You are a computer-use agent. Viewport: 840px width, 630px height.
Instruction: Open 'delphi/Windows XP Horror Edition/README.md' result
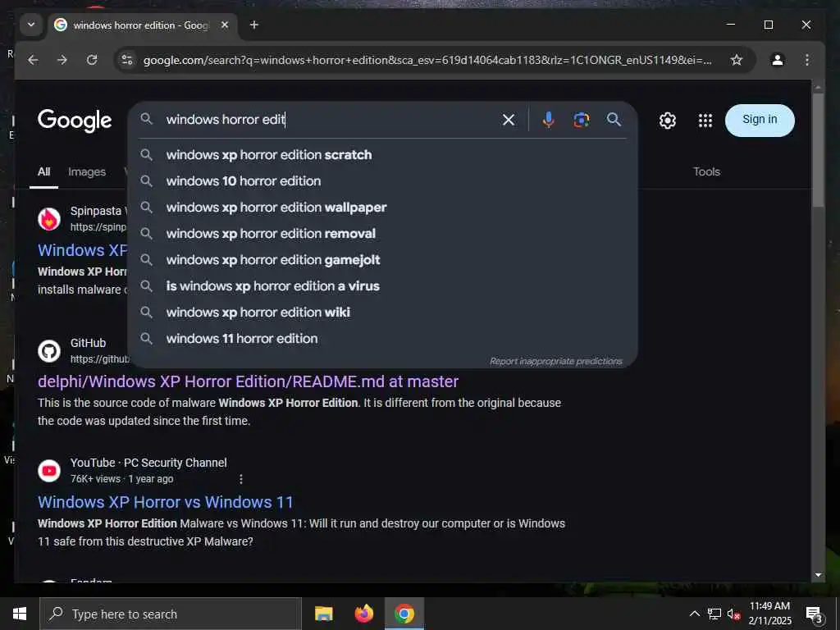tap(248, 381)
